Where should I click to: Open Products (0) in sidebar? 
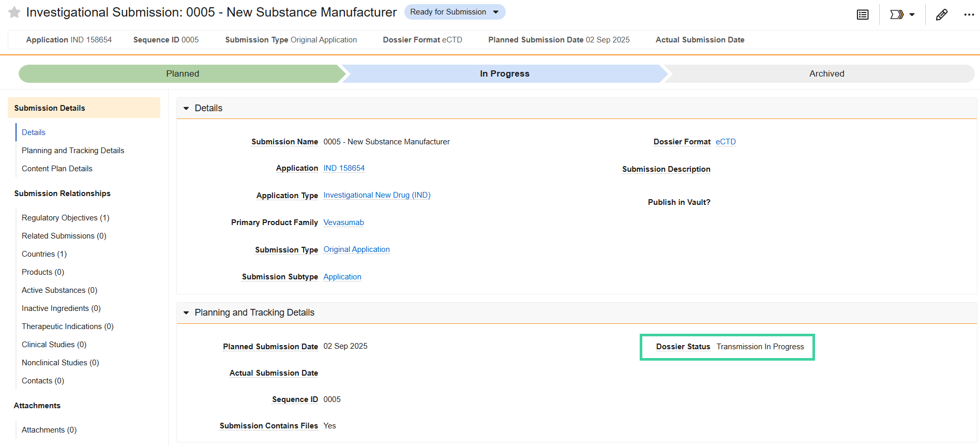43,272
